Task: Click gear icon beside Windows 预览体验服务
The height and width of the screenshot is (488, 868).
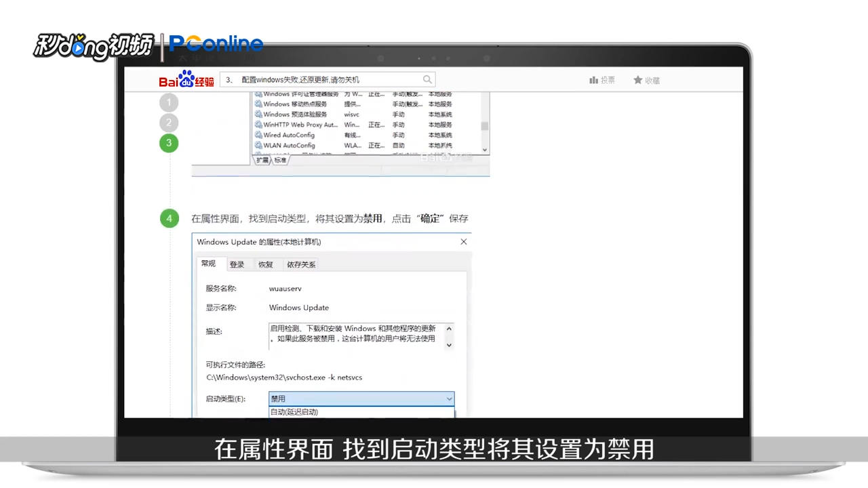Action: point(258,115)
